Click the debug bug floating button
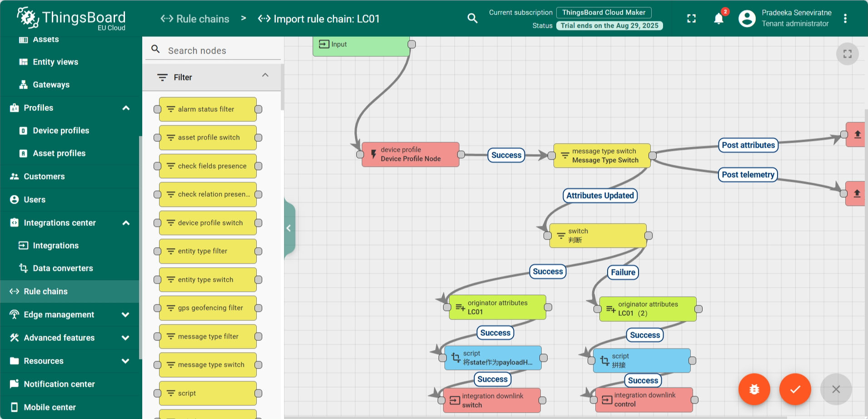868x419 pixels. (x=754, y=389)
